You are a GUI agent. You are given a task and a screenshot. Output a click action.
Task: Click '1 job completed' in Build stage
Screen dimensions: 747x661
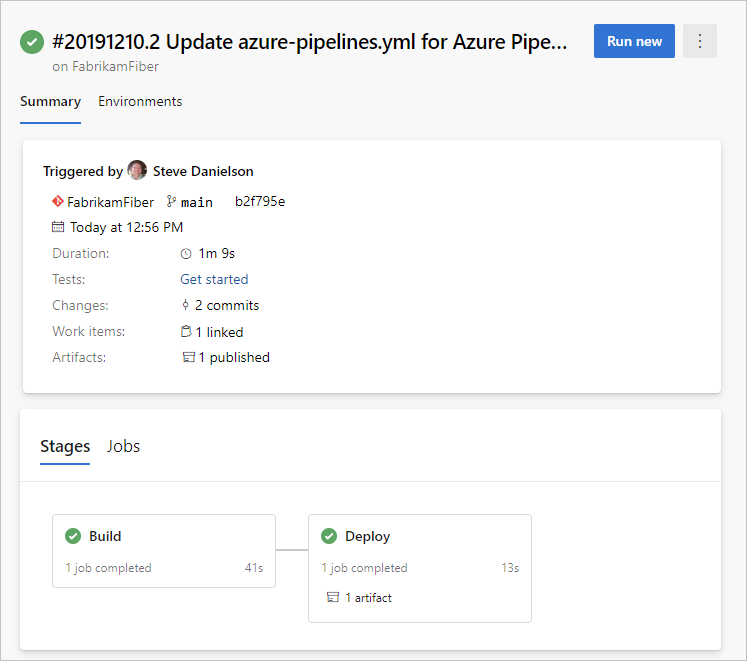coord(108,568)
